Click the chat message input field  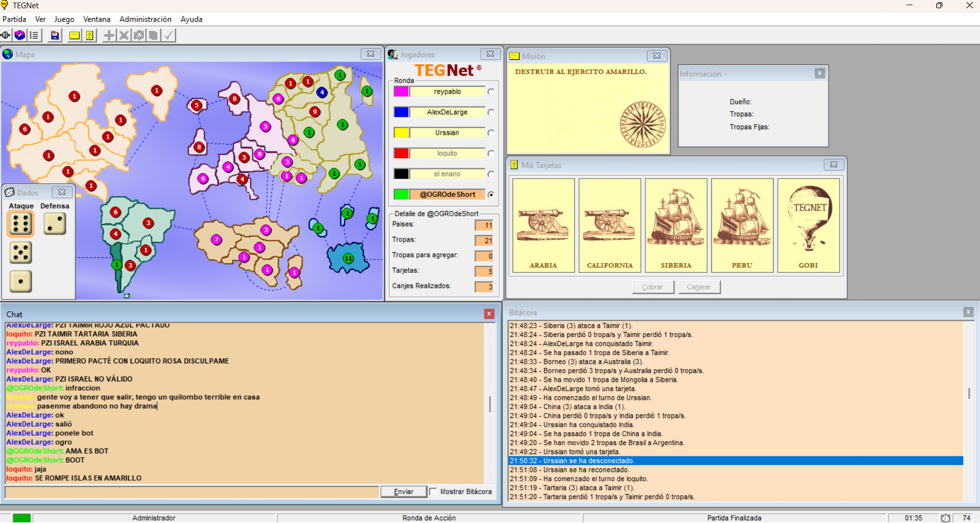pos(191,492)
